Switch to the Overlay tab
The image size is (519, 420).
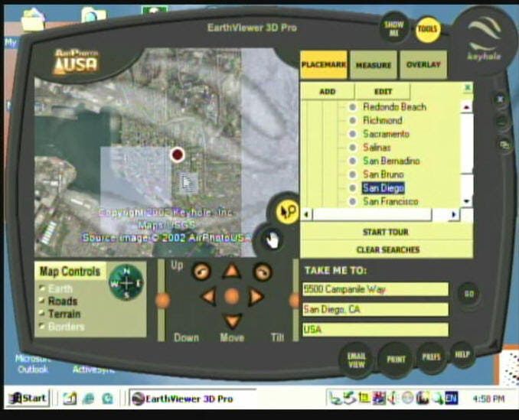[423, 64]
